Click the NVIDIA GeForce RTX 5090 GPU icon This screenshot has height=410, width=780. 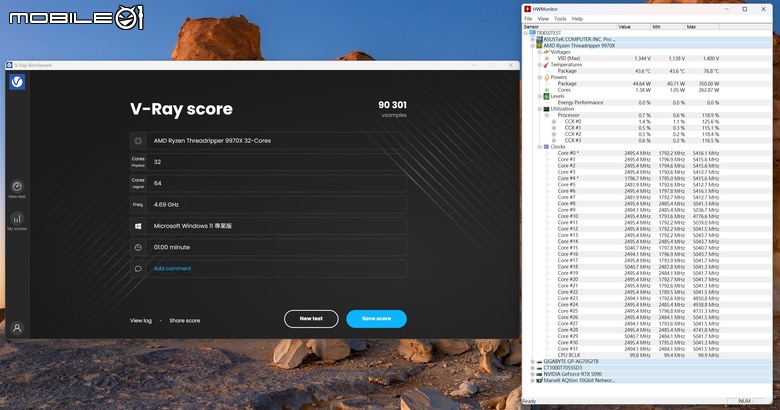pyautogui.click(x=539, y=374)
